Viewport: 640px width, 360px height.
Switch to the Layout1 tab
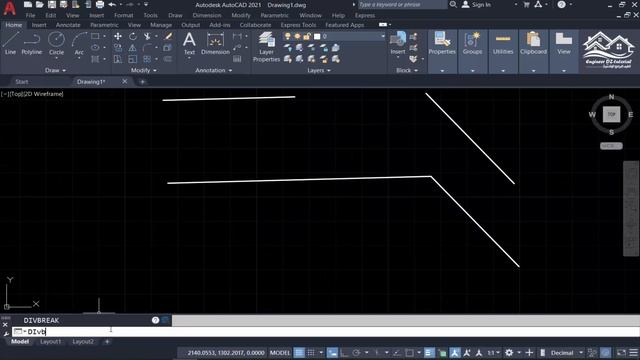[x=50, y=342]
